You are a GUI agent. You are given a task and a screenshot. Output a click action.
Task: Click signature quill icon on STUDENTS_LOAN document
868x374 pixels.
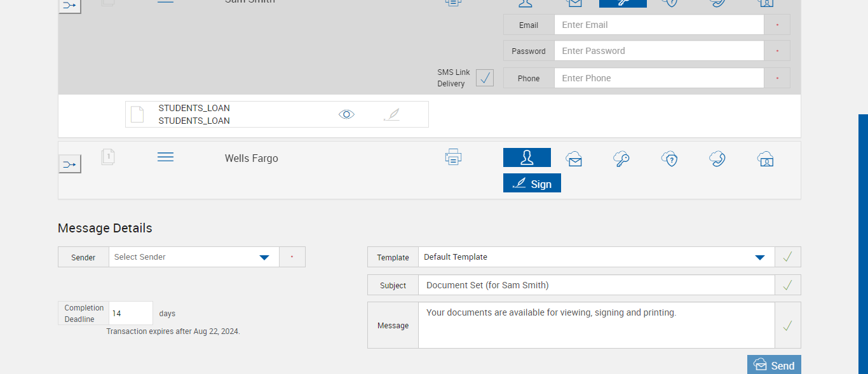392,114
